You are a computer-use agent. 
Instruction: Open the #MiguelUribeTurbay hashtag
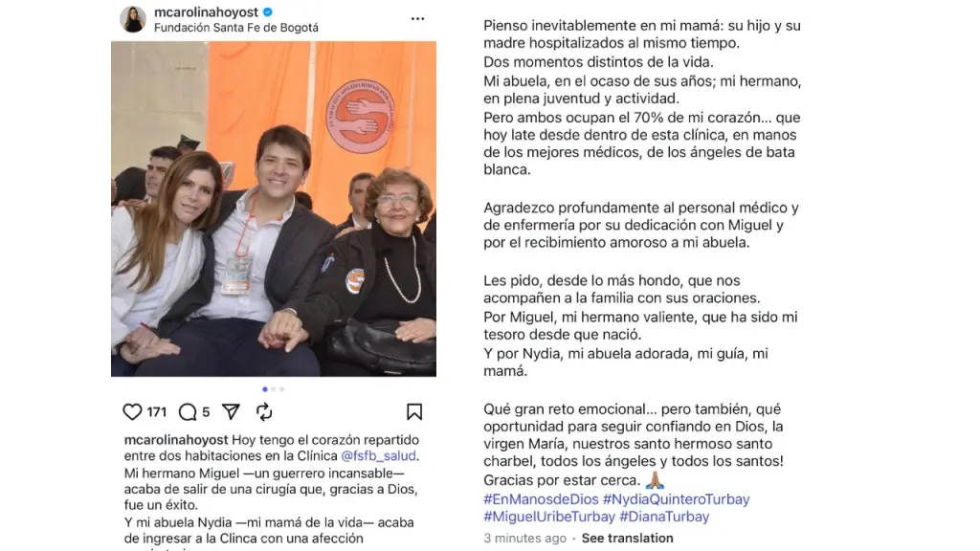click(x=548, y=517)
